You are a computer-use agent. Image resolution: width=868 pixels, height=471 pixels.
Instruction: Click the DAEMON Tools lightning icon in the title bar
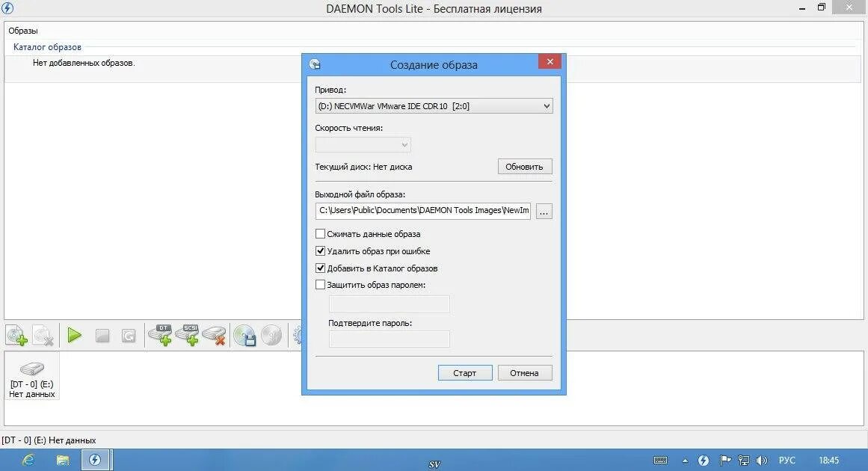[x=7, y=8]
